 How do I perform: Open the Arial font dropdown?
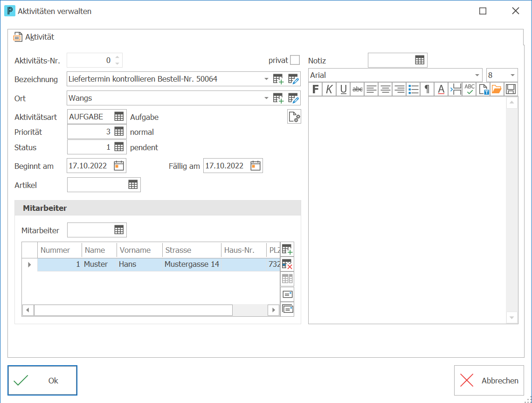tap(477, 75)
